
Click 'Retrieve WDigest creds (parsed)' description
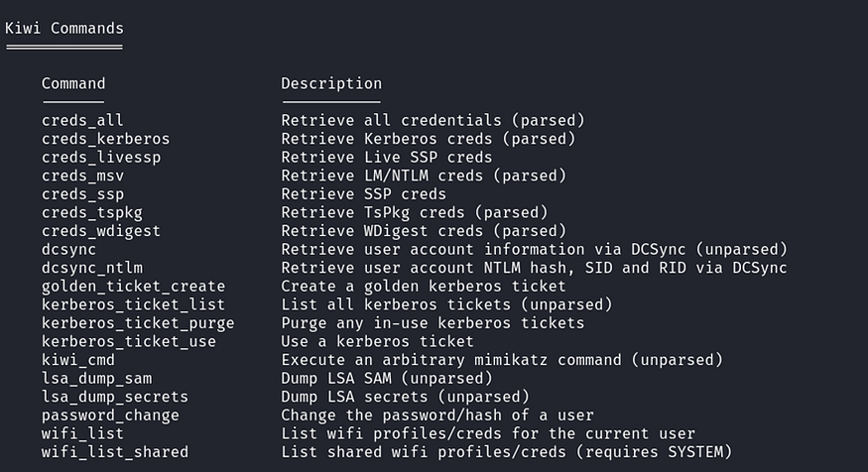click(424, 231)
